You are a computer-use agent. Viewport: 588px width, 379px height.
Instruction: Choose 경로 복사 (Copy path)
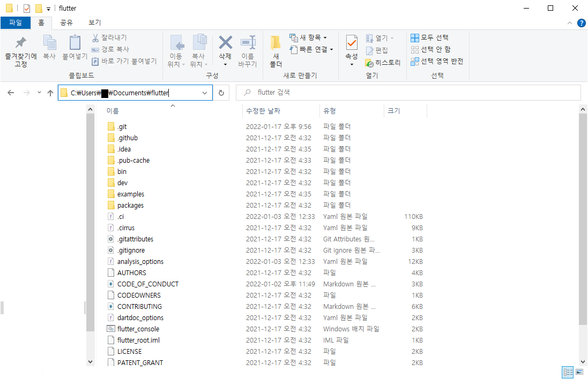tap(110, 49)
